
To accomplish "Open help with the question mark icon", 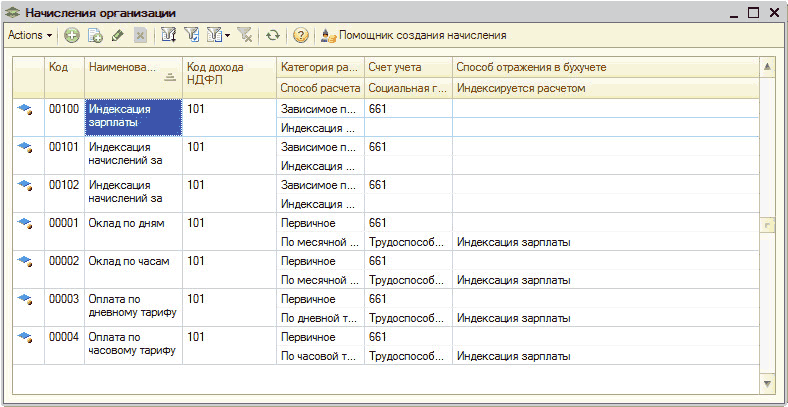I will tap(299, 35).
